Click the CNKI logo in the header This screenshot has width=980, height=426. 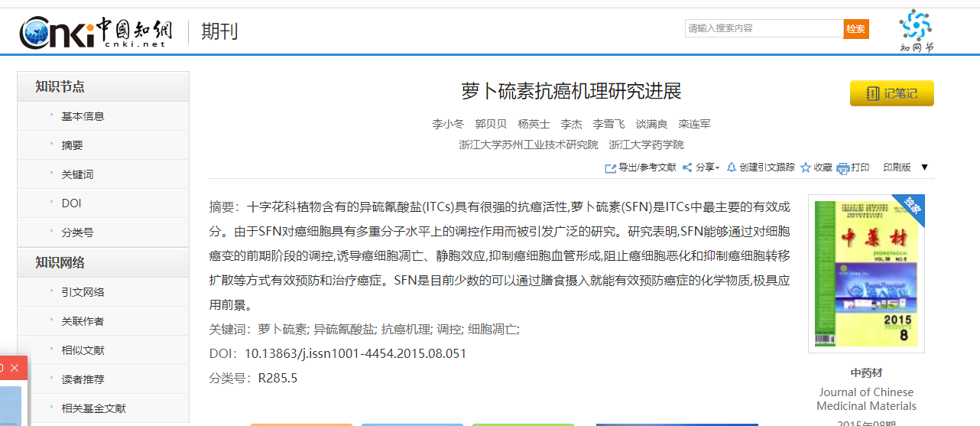[x=96, y=32]
